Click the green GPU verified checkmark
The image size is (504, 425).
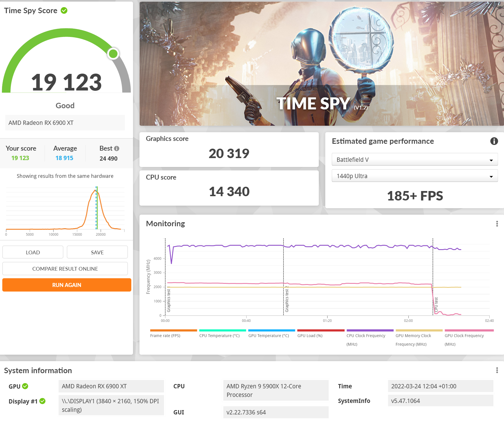25,386
